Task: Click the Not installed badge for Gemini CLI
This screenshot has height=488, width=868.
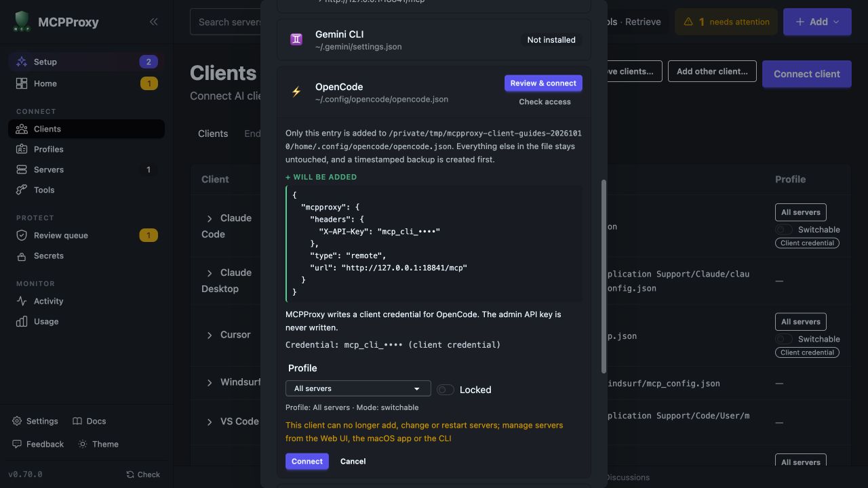Action: pos(551,40)
